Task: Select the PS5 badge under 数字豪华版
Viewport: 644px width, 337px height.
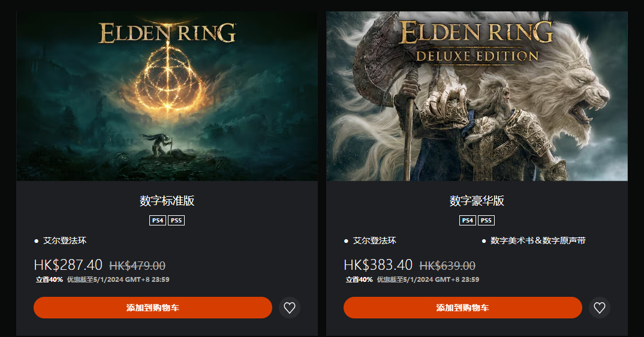Action: pos(486,220)
